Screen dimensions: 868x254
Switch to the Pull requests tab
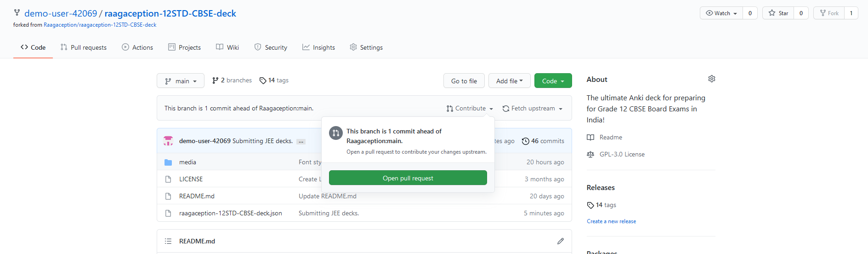tap(83, 47)
